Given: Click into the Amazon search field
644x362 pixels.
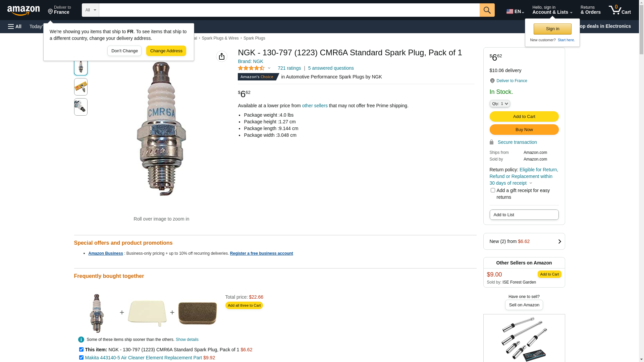Looking at the screenshot, I should tap(289, 10).
